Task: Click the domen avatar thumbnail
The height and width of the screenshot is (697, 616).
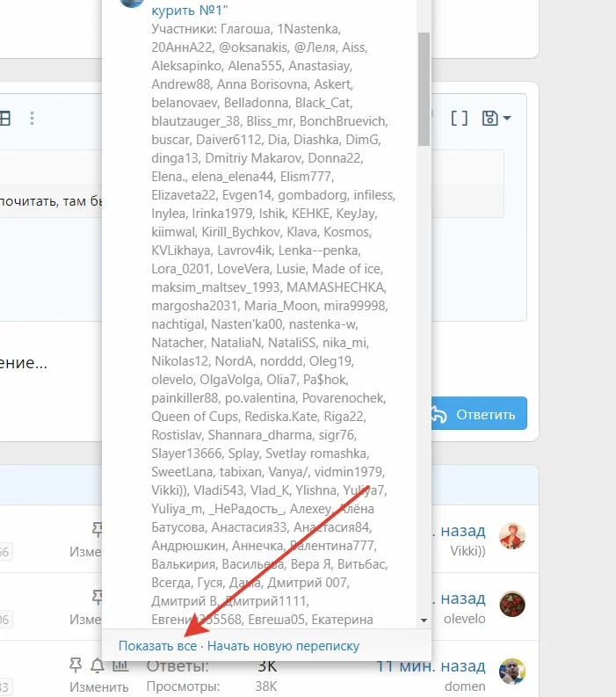Action: point(512,672)
